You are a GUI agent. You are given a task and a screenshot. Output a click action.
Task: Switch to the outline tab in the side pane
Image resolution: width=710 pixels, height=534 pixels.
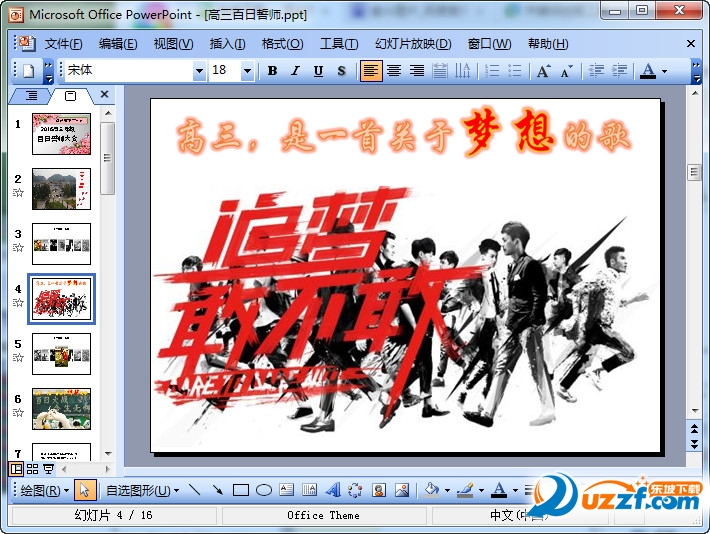click(31, 96)
